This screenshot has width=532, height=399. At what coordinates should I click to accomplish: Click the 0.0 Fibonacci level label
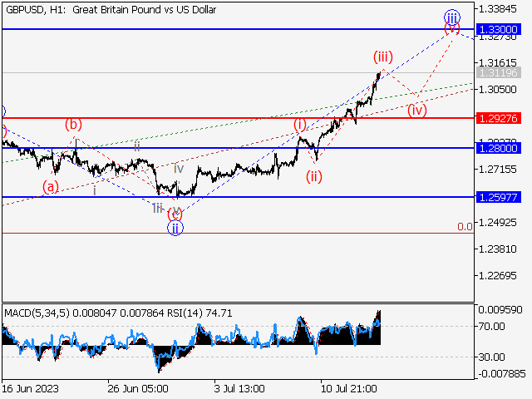465,227
